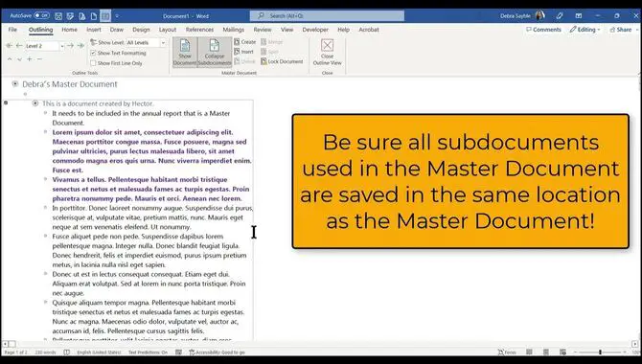Enable Show First Line Only checkbox
The width and height of the screenshot is (642, 364).
pos(93,63)
